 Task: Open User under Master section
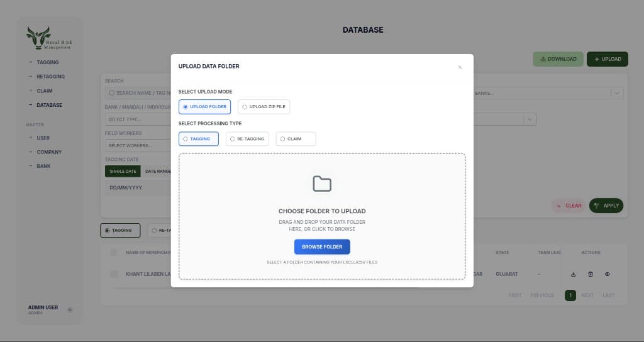tap(43, 138)
